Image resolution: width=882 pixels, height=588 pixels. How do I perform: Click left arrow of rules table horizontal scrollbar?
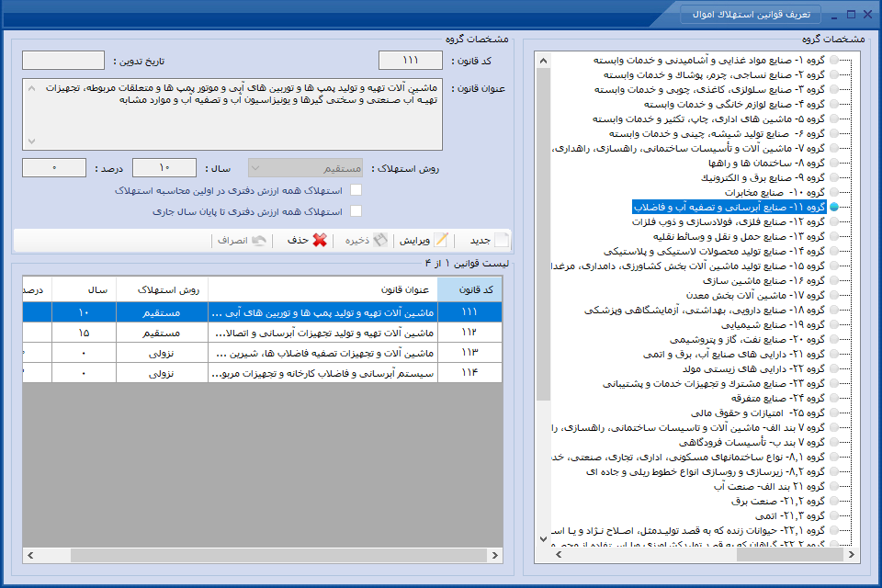pyautogui.click(x=30, y=555)
